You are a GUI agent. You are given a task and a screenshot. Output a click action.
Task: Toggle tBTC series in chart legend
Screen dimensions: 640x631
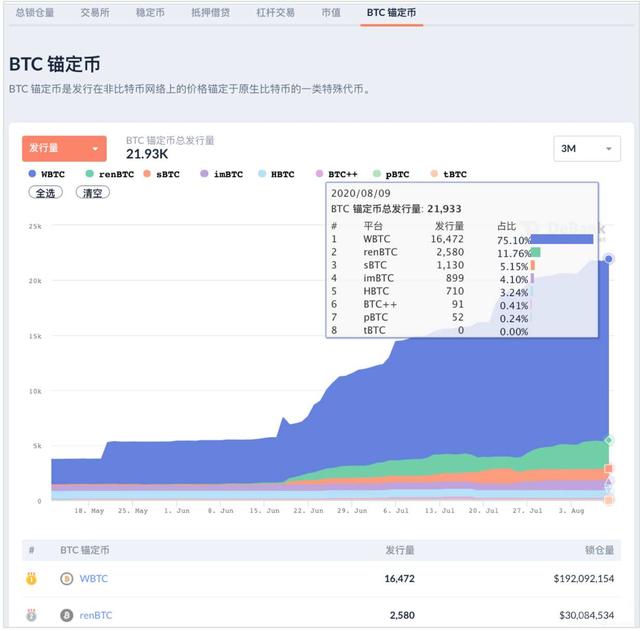click(449, 174)
